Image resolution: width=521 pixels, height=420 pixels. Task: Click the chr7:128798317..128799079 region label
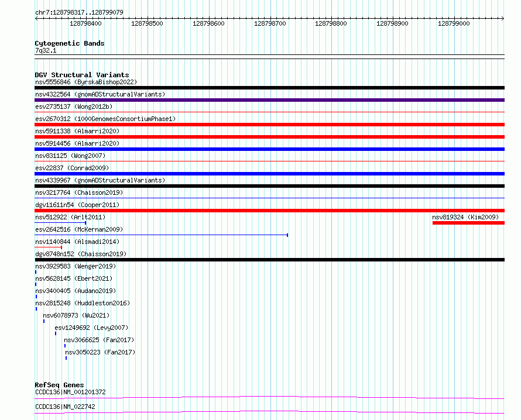[x=79, y=12]
